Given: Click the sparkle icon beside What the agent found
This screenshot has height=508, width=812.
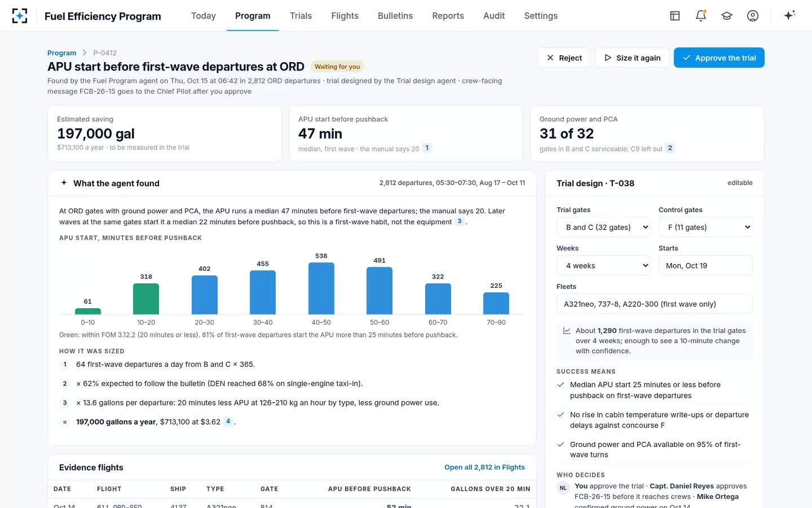Looking at the screenshot, I should (64, 183).
